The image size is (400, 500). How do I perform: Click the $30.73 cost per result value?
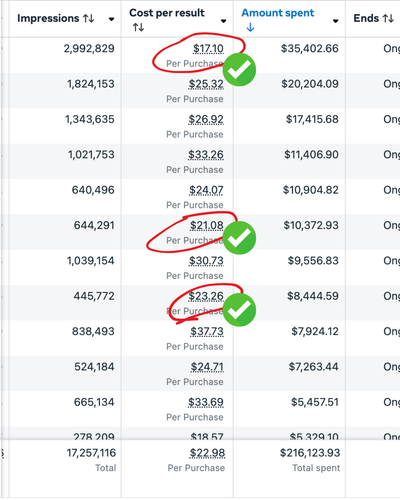point(206,261)
